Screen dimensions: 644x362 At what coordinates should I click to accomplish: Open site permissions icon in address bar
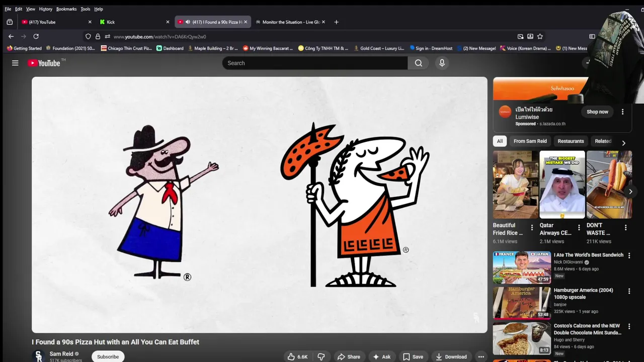pos(107,36)
